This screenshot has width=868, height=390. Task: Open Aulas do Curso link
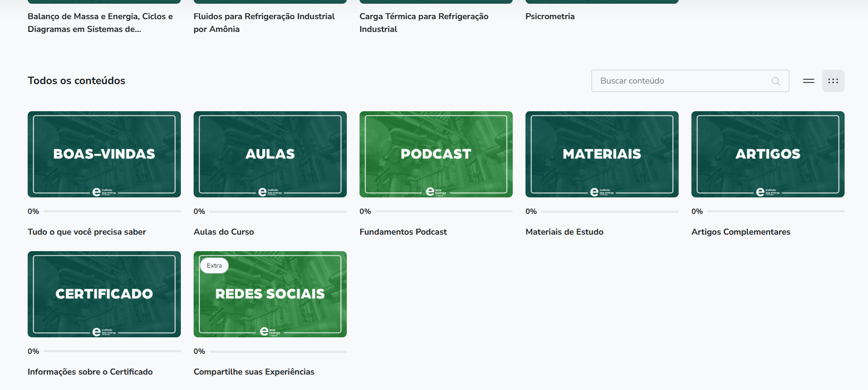click(x=224, y=232)
